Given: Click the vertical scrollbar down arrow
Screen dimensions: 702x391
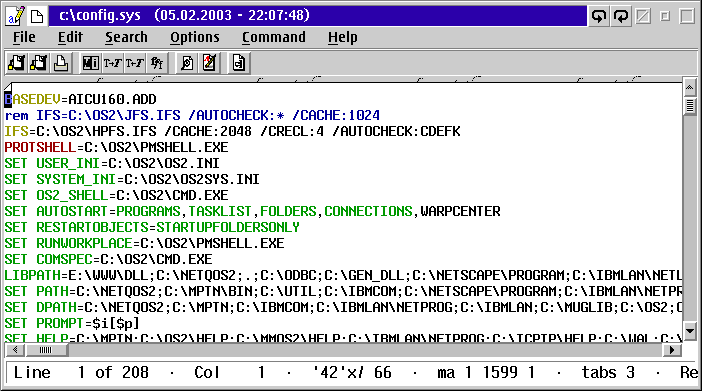Looking at the screenshot, I should (x=690, y=331).
